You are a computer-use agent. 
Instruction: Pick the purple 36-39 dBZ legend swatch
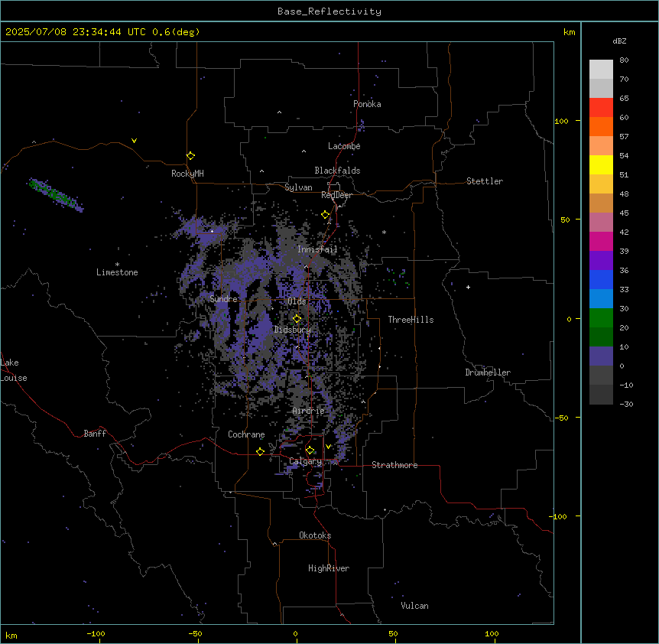(x=601, y=261)
